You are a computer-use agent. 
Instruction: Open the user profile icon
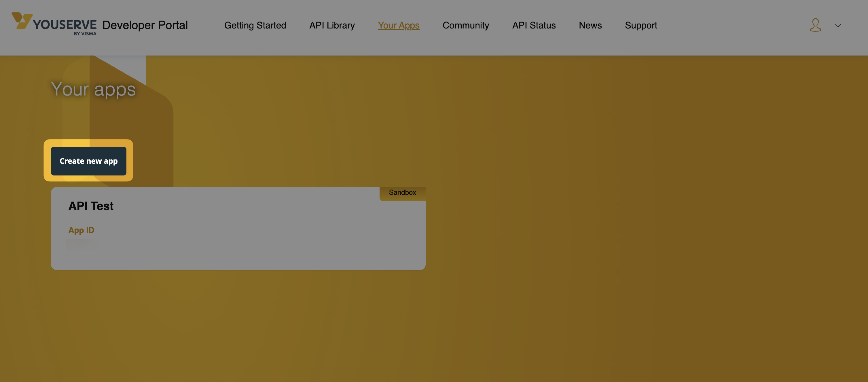coord(815,25)
